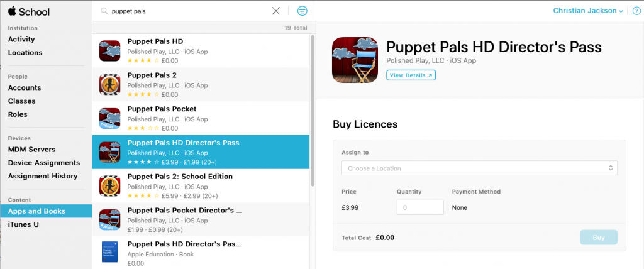The height and width of the screenshot is (269, 644).
Task: Open the Christian Jackson account menu
Action: coord(588,11)
